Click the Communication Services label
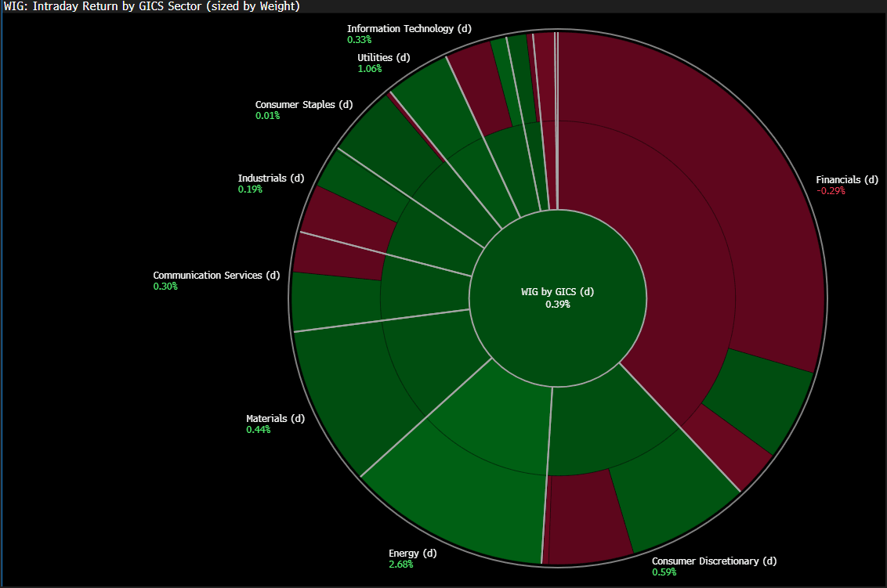 [216, 276]
